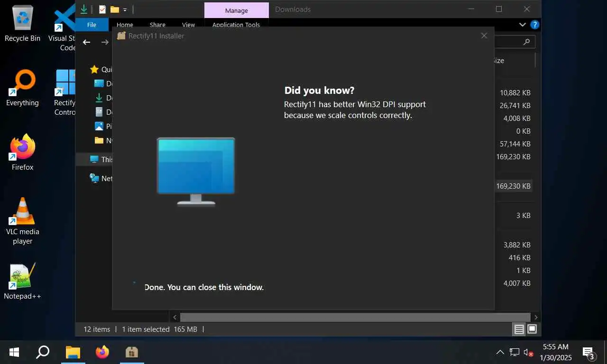607x364 pixels.
Task: Switch to Details view in Explorer
Action: pos(519,329)
